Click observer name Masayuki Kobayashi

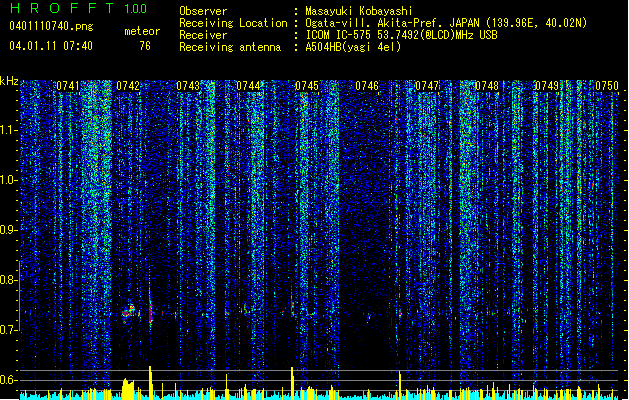click(x=359, y=11)
